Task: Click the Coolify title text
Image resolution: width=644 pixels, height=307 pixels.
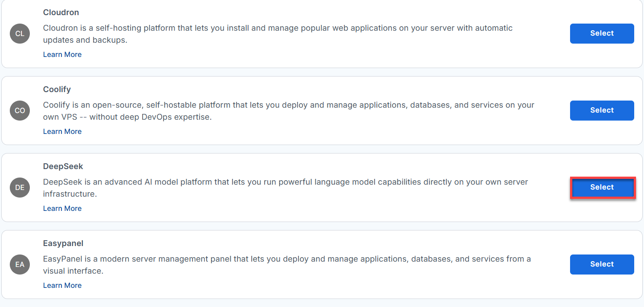Action: [57, 89]
